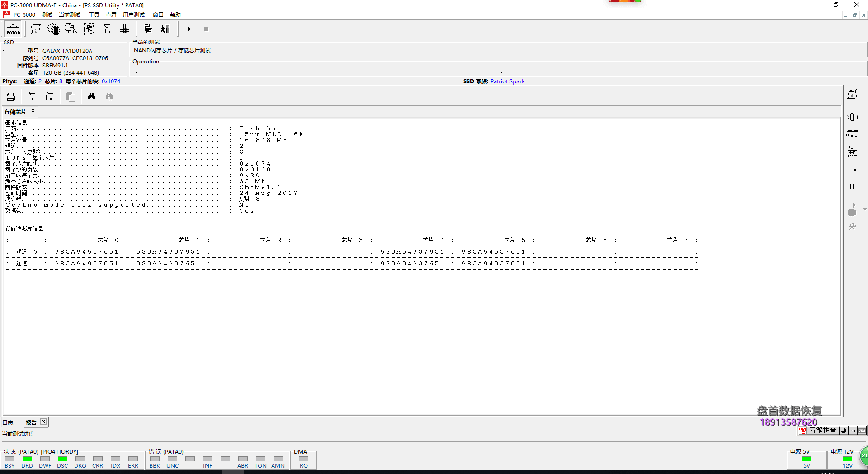Click the find-next greyed binoculars icon
Viewport: 868px width, 474px height.
pyautogui.click(x=109, y=96)
